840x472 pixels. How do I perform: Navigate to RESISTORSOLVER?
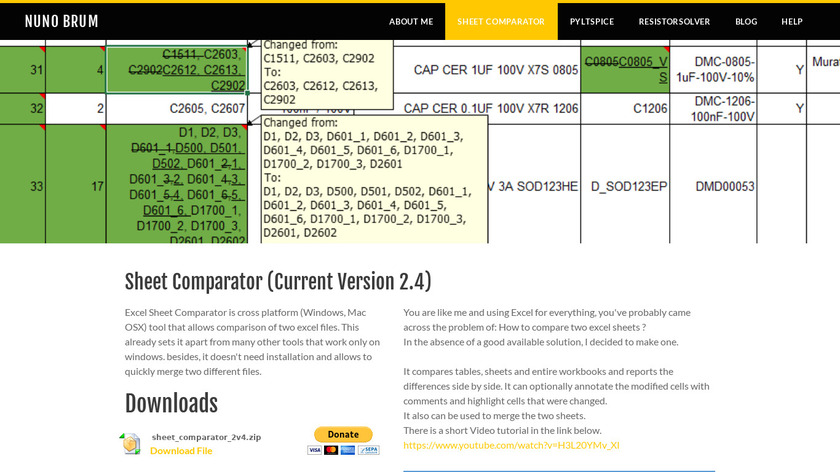point(674,21)
